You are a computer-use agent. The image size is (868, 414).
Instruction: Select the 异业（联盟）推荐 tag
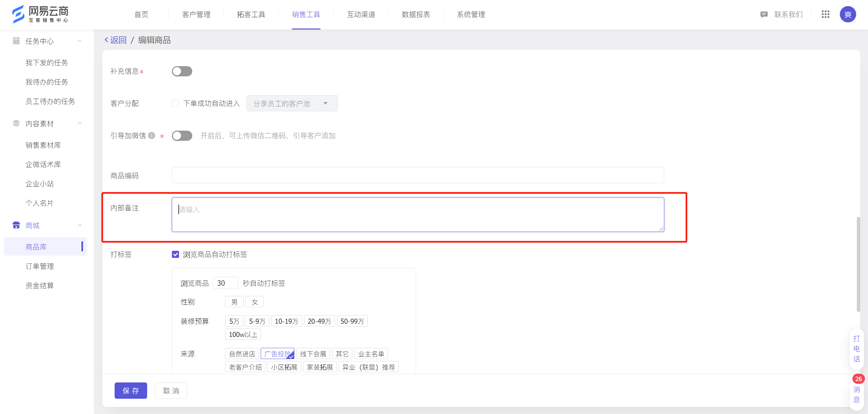pos(369,367)
